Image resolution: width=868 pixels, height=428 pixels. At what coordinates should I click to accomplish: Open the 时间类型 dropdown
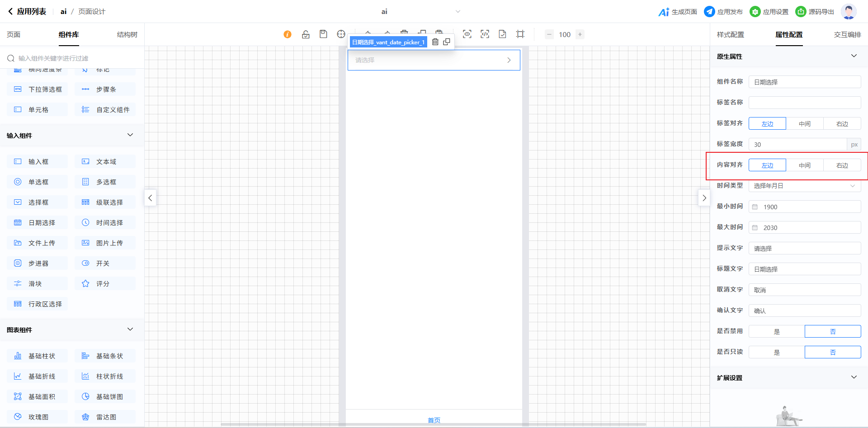coord(804,186)
